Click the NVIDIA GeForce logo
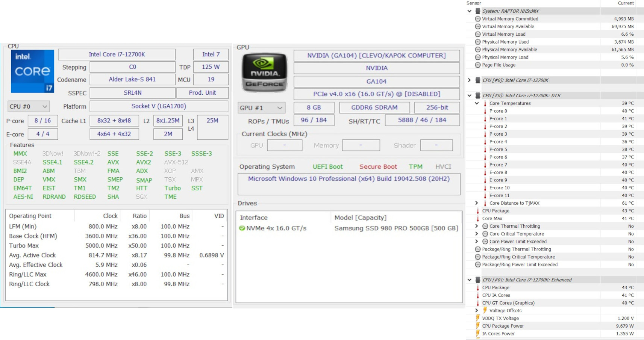644x340 pixels. tap(265, 73)
